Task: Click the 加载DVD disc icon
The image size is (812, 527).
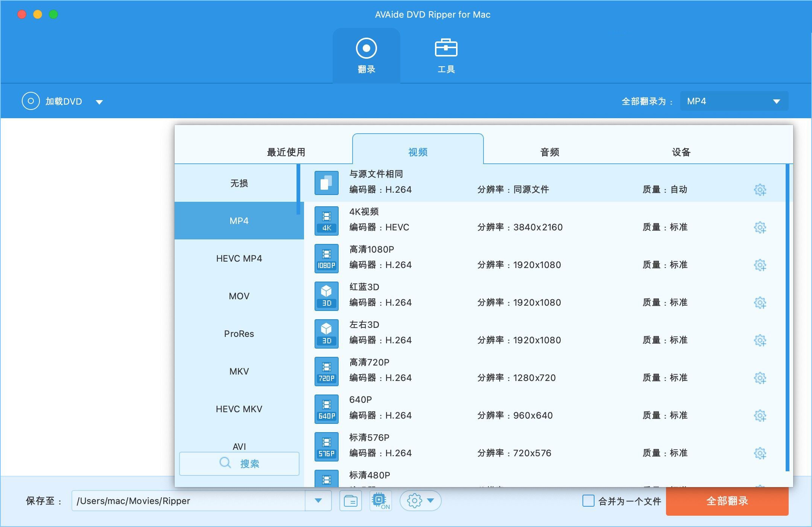Action: 31,101
